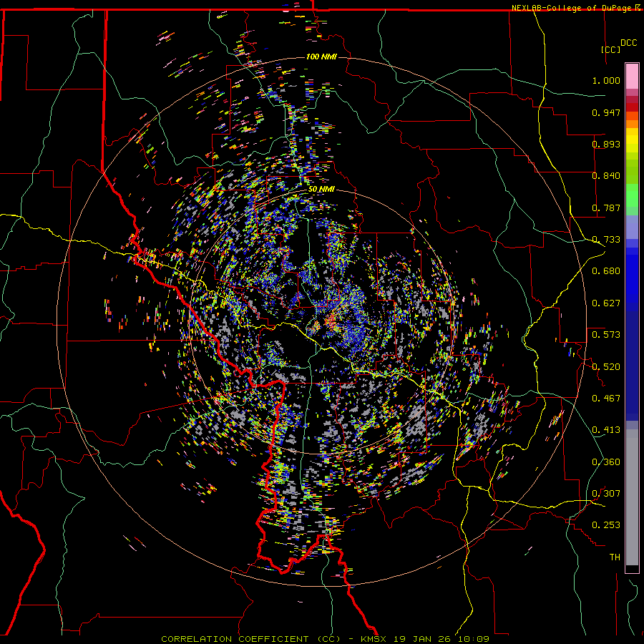
Task: Click the 0.947 legend value
Action: click(606, 112)
